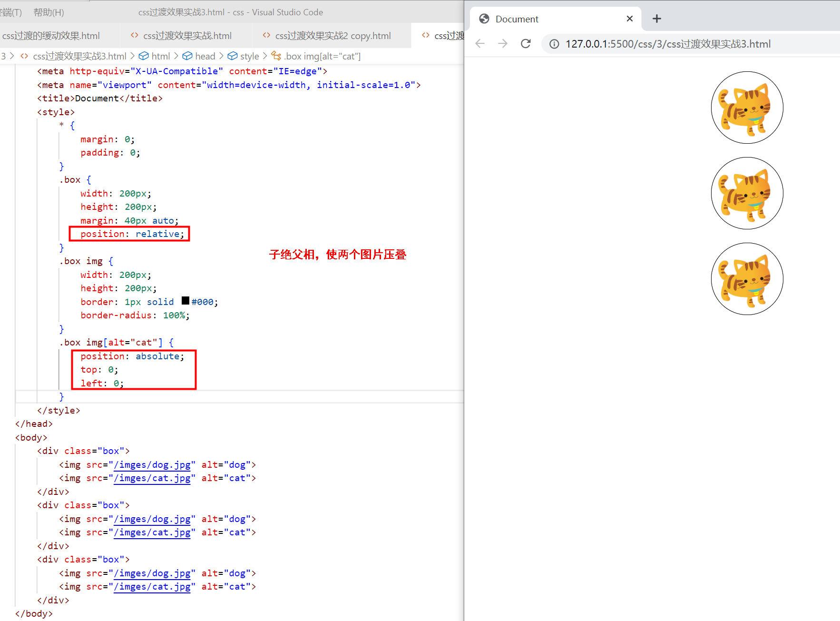Click the "position: relative;" code line
Viewport: 840px width, 621px height.
(x=132, y=234)
